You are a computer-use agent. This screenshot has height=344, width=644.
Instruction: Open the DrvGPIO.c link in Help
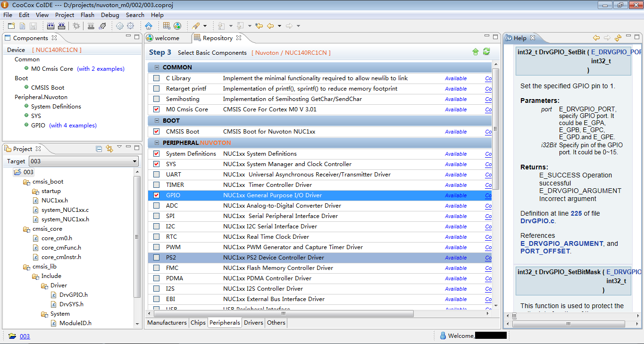click(538, 221)
